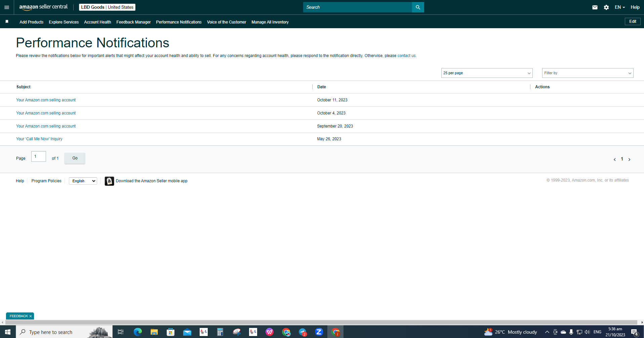Click the Seller Central search field

tap(358, 7)
